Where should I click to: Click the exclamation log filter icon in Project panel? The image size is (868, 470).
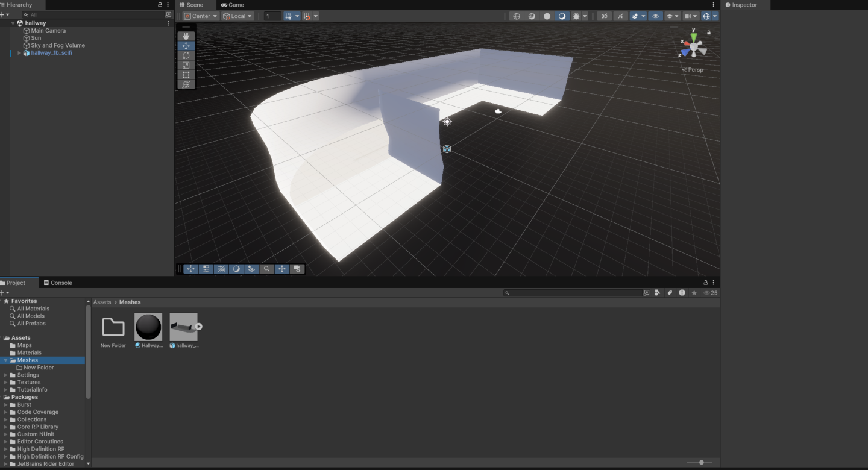pos(682,293)
